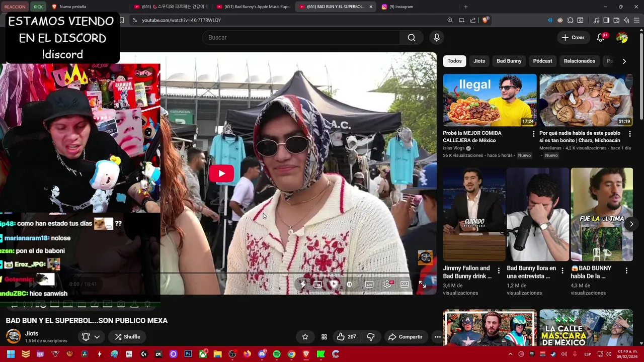Open video settings gear with HD badge
The height and width of the screenshot is (362, 644).
(387, 284)
